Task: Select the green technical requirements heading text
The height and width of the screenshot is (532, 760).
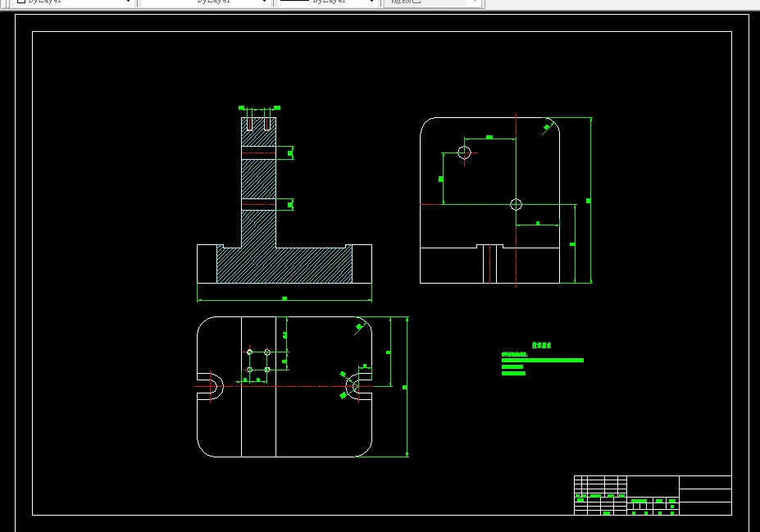Action: click(541, 345)
